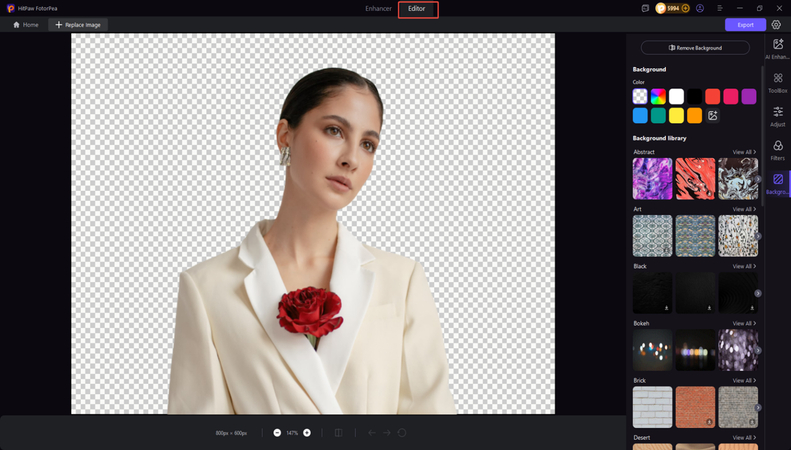The width and height of the screenshot is (791, 450).
Task: View all Bokeh backgrounds
Action: tap(744, 323)
